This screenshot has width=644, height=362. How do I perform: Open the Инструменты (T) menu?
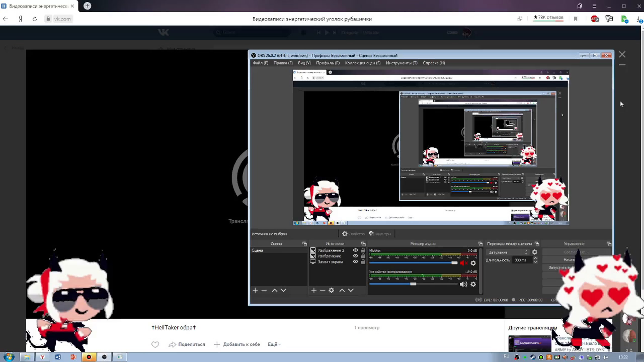point(402,63)
